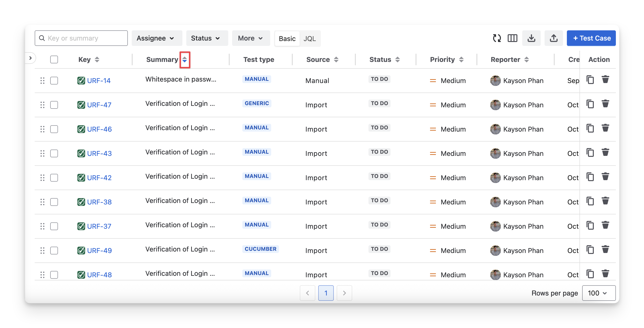Image resolution: width=644 pixels, height=328 pixels.
Task: Switch to the JQL search tab
Action: (310, 39)
